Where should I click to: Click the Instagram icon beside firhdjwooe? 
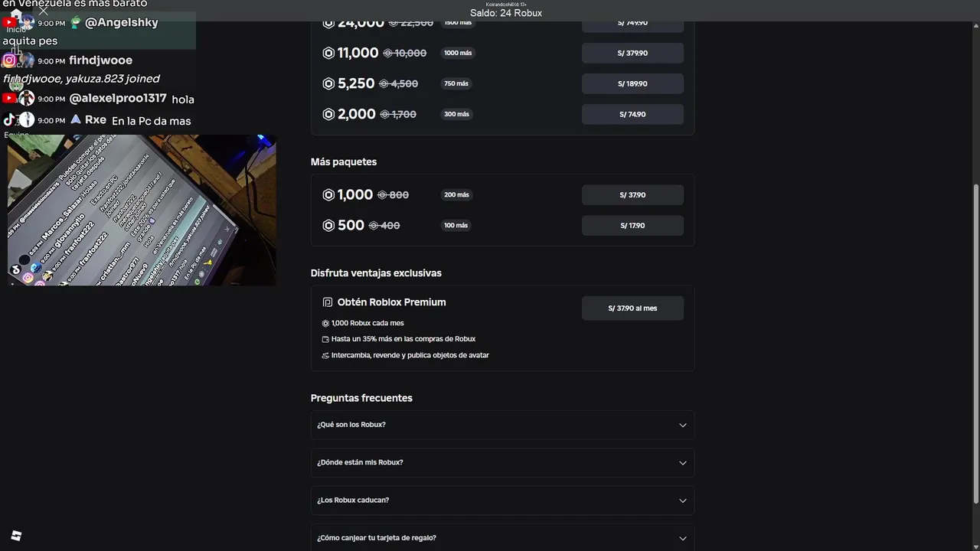point(9,60)
